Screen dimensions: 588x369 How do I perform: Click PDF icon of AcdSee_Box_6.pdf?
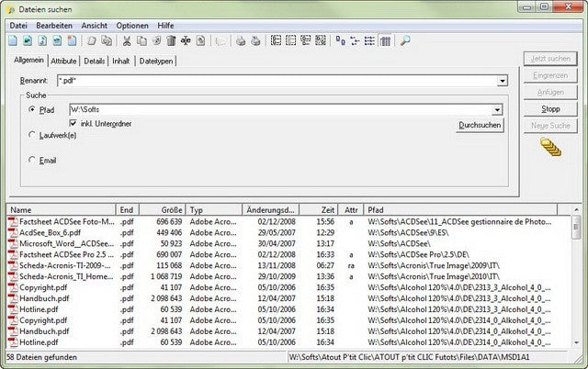coord(13,232)
